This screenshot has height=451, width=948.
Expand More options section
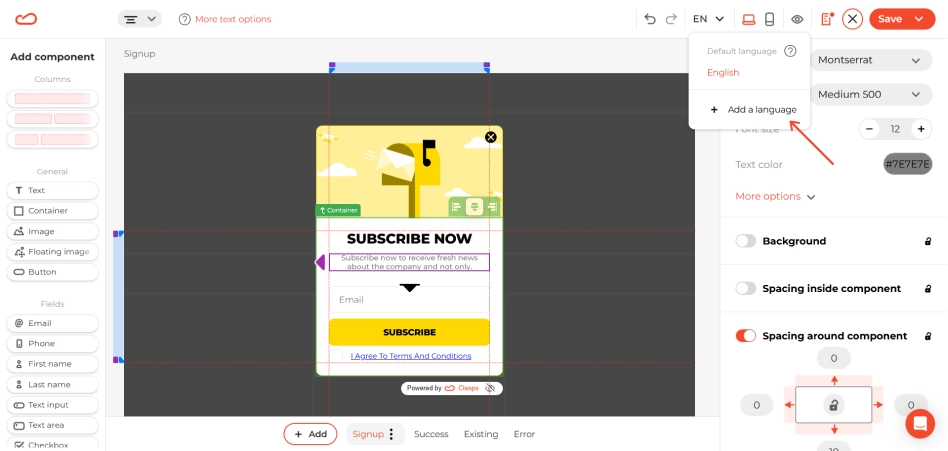(x=775, y=196)
